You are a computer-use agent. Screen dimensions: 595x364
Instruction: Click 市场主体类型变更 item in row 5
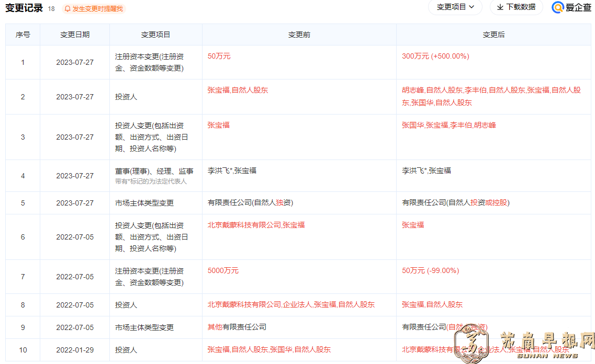click(x=144, y=203)
